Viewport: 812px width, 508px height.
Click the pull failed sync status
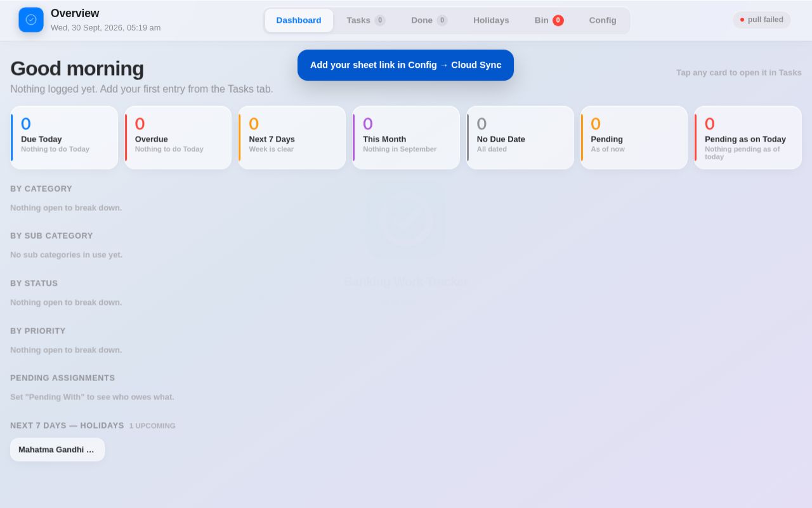[x=762, y=20]
